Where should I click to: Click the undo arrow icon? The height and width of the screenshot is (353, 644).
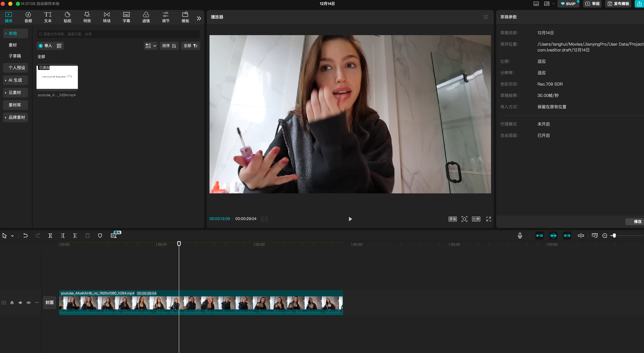[25, 236]
